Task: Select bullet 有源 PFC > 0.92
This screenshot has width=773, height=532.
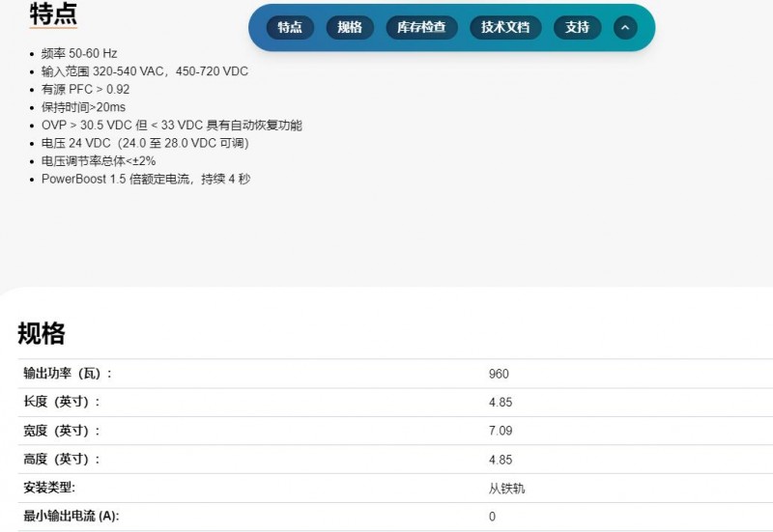Action: pyautogui.click(x=85, y=89)
